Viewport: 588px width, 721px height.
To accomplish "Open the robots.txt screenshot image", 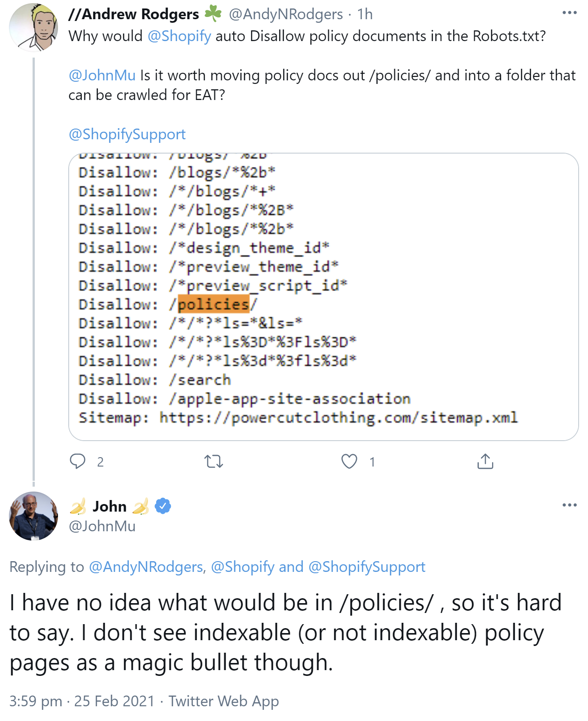I will pyautogui.click(x=323, y=297).
